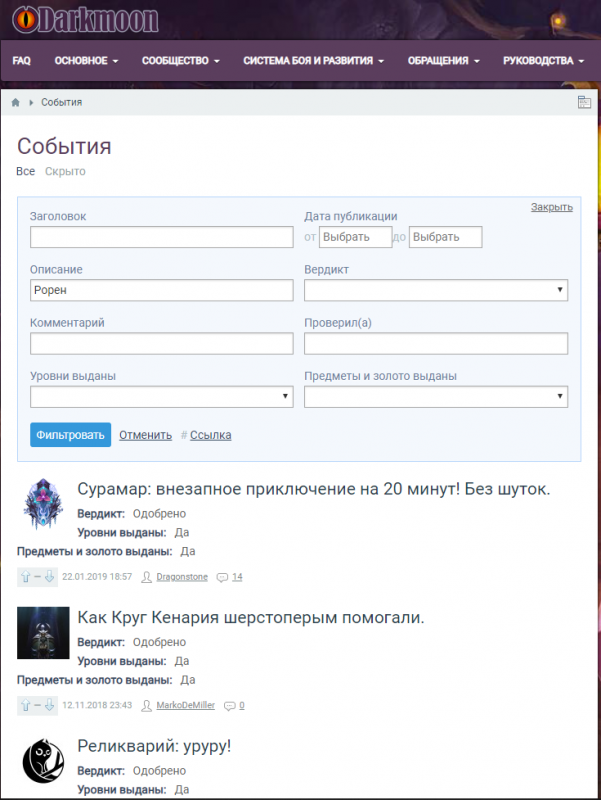Open the Основное navigation menu

coord(86,61)
